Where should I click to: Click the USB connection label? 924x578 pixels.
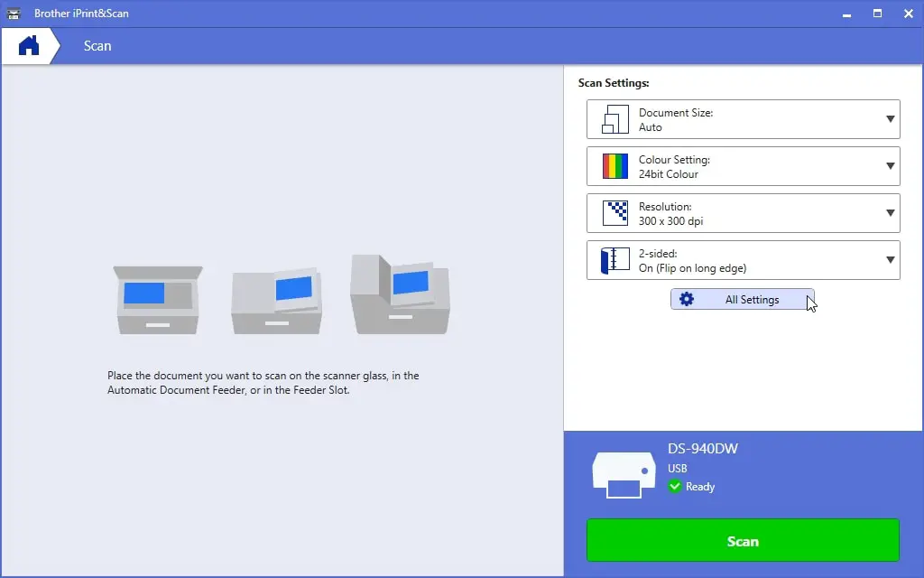(x=677, y=469)
